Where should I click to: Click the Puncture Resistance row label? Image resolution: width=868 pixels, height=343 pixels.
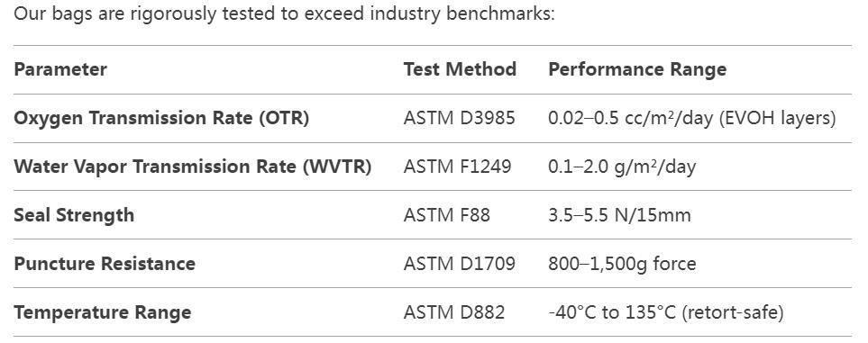point(105,264)
